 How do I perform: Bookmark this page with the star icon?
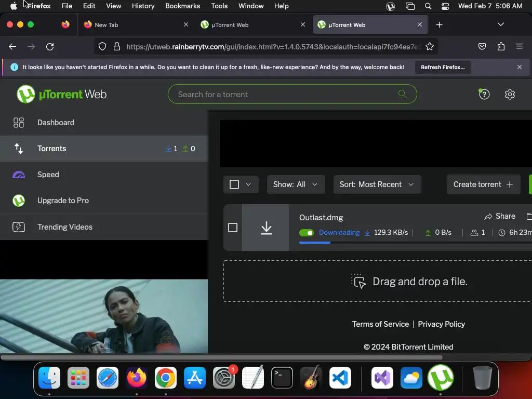coord(430,46)
